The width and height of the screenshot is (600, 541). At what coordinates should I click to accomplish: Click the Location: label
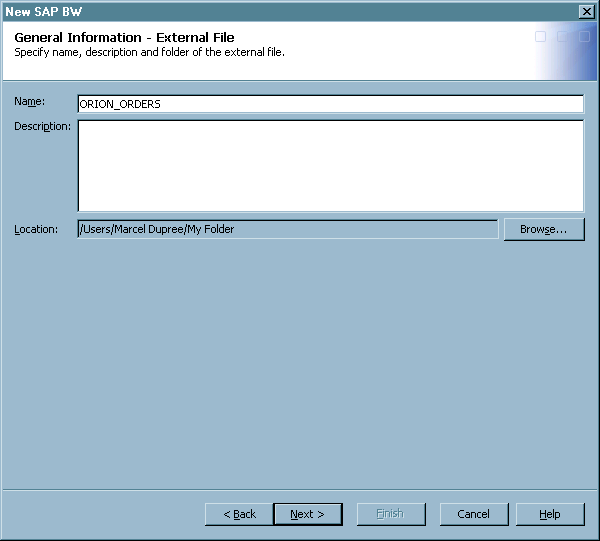pos(36,230)
